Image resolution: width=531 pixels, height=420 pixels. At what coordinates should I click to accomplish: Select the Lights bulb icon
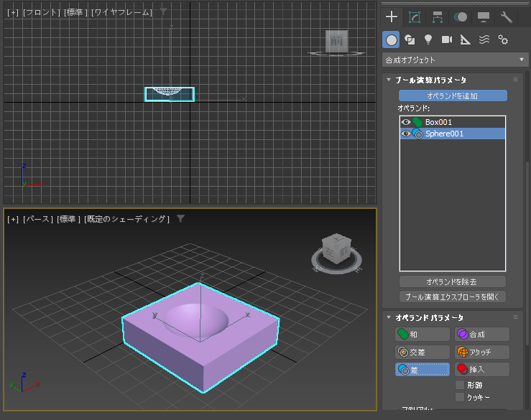pos(428,40)
